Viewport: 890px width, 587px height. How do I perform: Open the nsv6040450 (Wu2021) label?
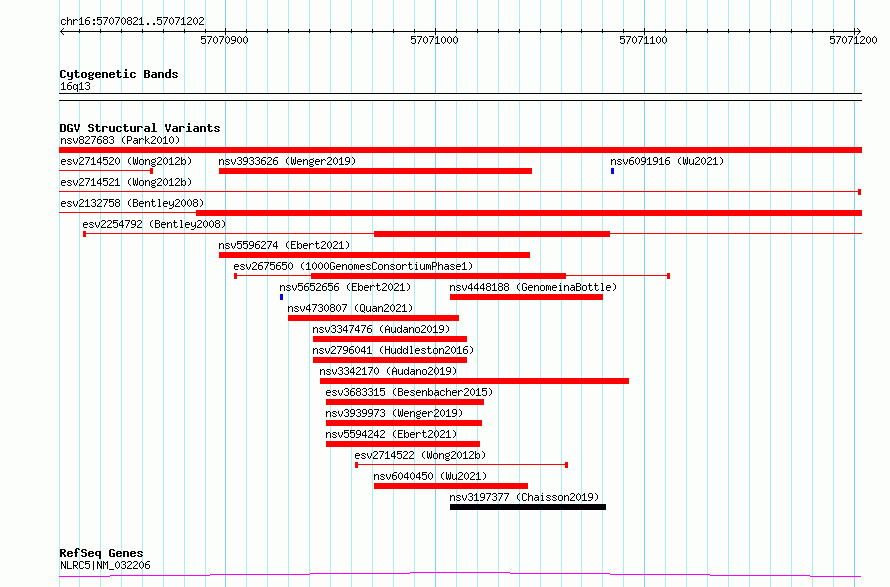(430, 476)
